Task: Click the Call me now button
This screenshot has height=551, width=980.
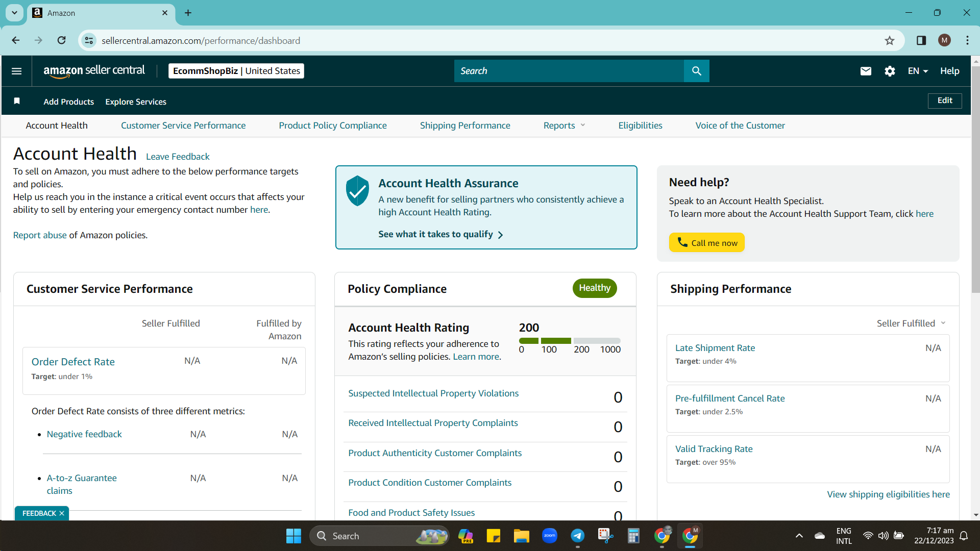Action: [x=707, y=242]
